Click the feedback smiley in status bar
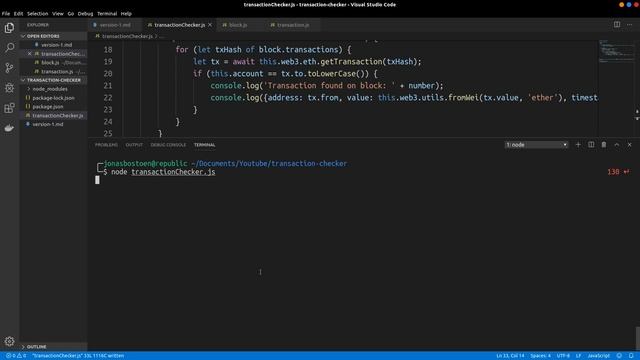 pyautogui.click(x=619, y=356)
